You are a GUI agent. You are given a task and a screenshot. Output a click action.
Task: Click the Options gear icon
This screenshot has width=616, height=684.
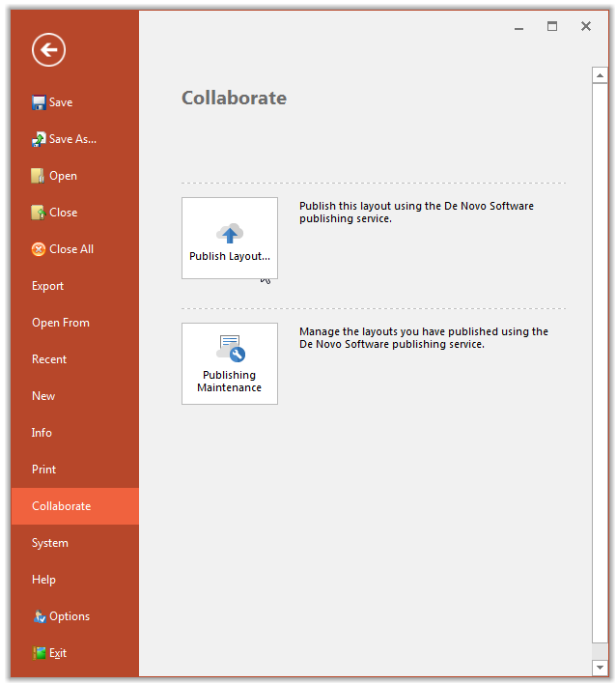click(x=40, y=616)
